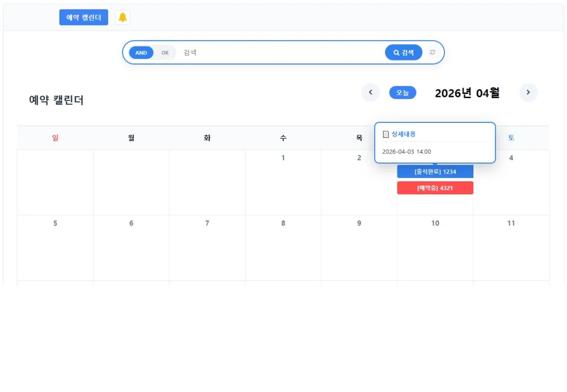Select the OR search mode
The height and width of the screenshot is (392, 567).
(165, 53)
